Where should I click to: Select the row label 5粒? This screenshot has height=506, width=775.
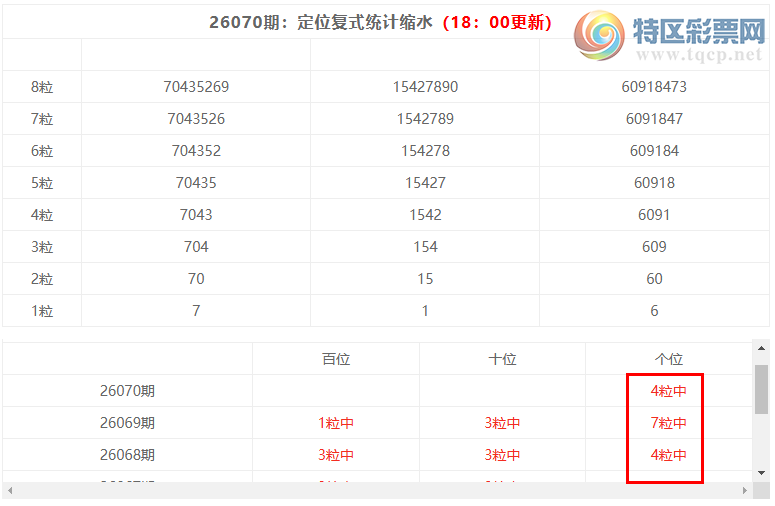(42, 183)
